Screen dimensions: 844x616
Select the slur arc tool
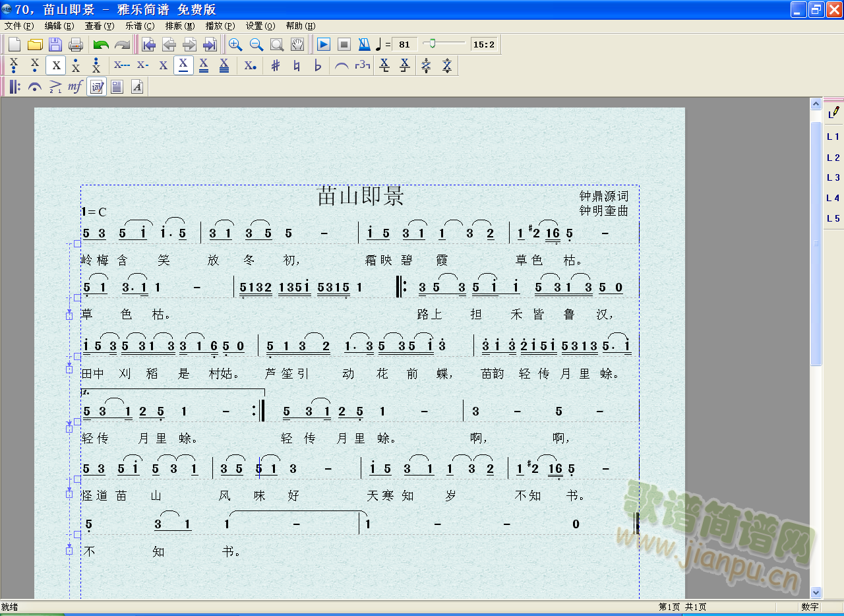tap(341, 66)
